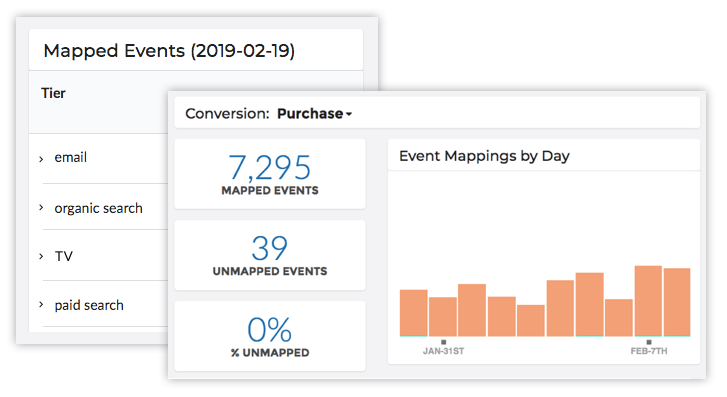Click the paid search tier label
727x397 pixels.
pos(89,305)
